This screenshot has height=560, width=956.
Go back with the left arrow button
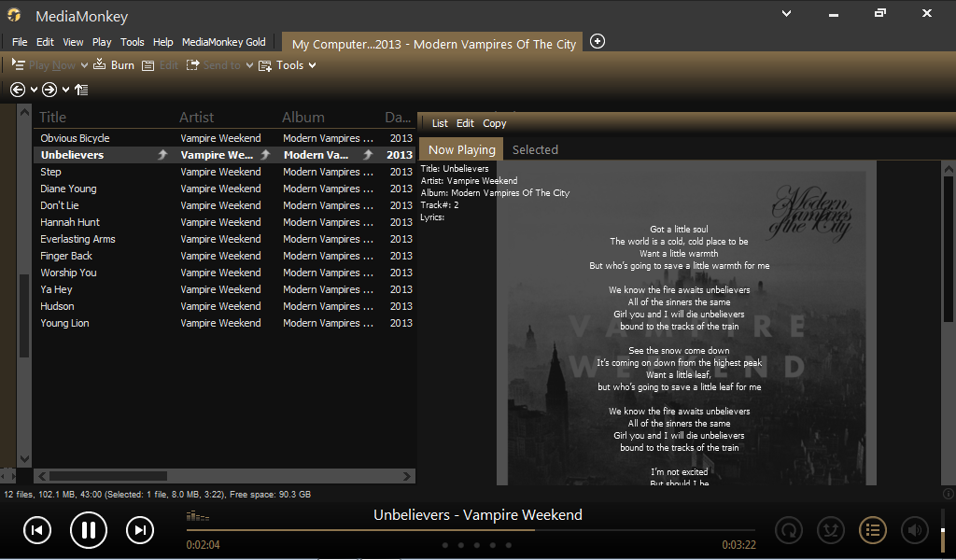coord(18,91)
